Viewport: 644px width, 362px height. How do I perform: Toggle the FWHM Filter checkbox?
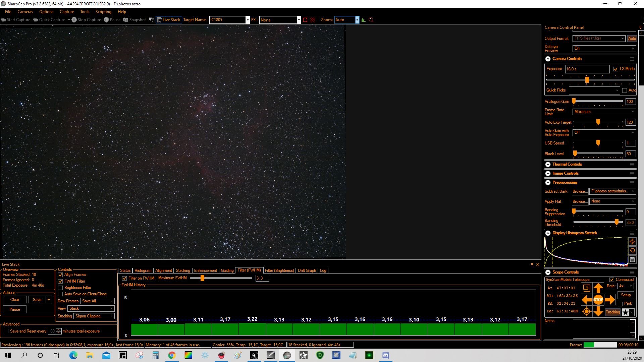click(60, 282)
